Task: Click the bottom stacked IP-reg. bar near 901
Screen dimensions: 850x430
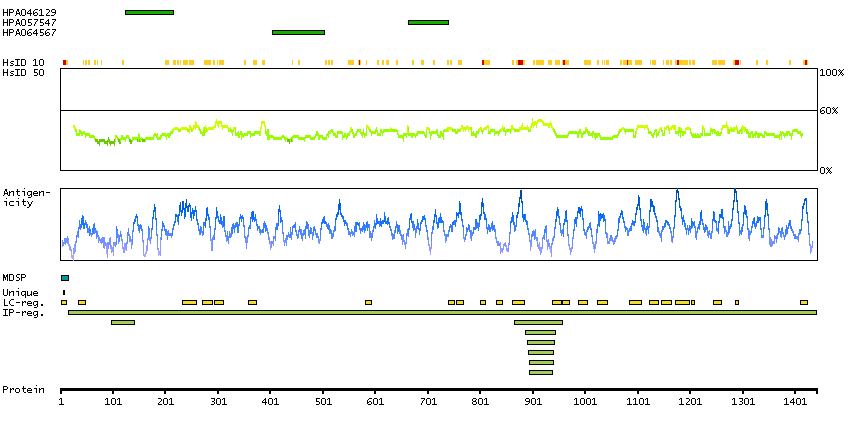Action: [541, 372]
